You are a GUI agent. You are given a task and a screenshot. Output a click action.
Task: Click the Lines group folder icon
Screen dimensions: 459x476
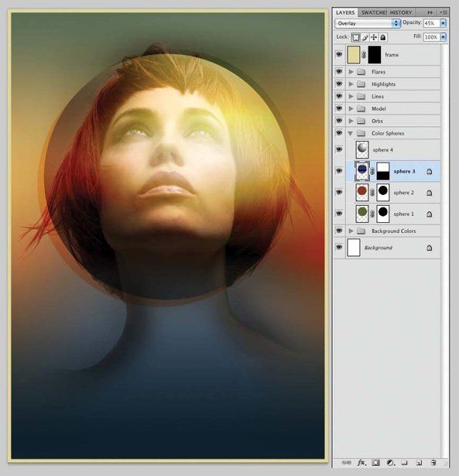[x=361, y=97]
